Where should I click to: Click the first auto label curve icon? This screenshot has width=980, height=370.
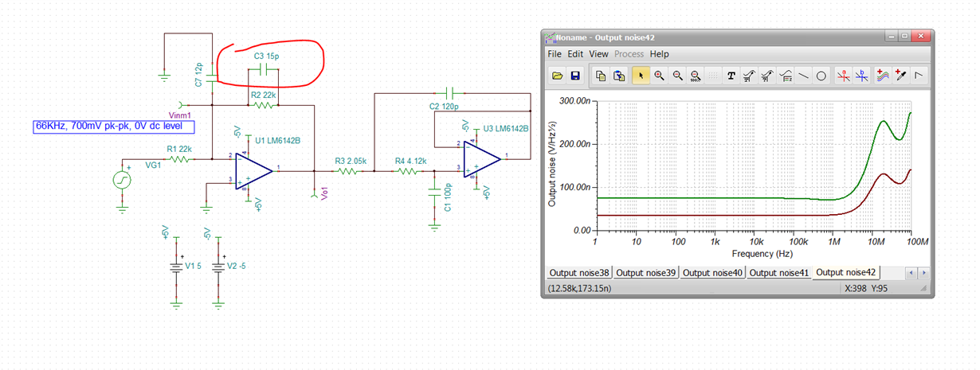point(749,76)
